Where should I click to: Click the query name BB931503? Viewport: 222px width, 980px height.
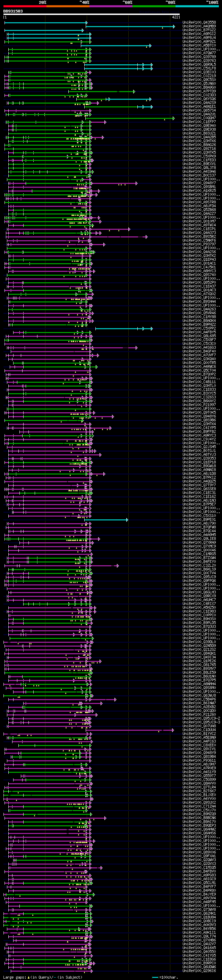coord(13,11)
